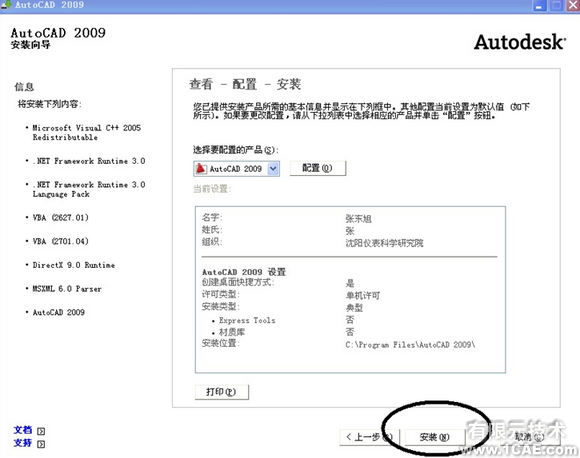Click the organization value 沈阳仪表科学研究院
This screenshot has width=580, height=458.
(384, 243)
